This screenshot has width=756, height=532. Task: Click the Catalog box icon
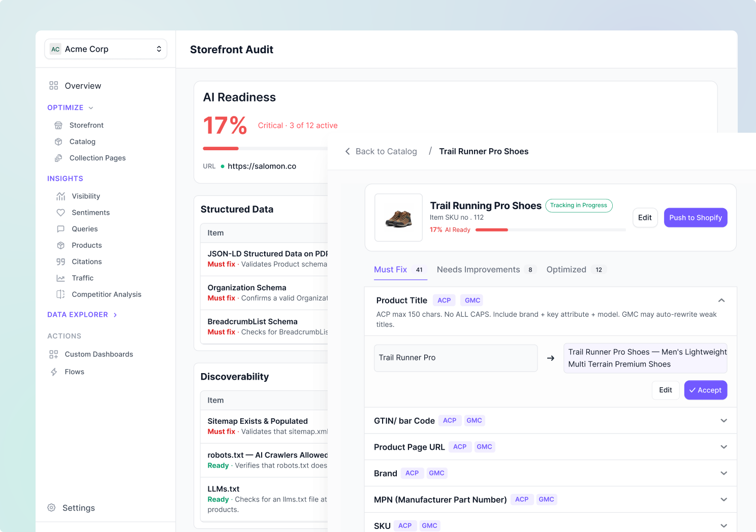coord(58,142)
